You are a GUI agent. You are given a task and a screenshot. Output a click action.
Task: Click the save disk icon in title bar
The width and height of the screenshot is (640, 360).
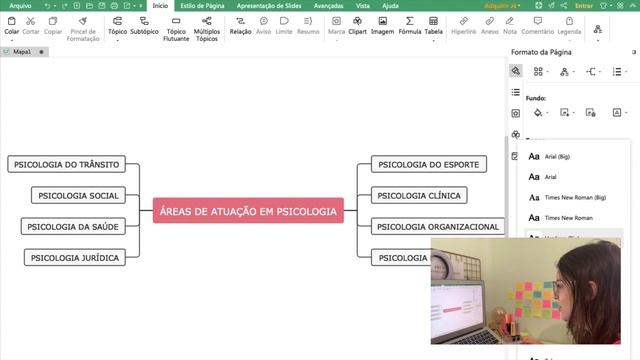(x=102, y=6)
